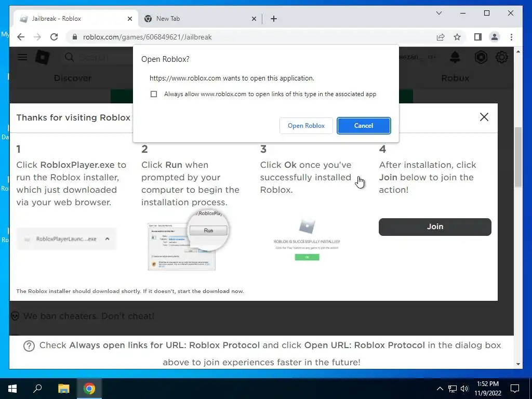Open a new browser tab with plus

pyautogui.click(x=274, y=19)
